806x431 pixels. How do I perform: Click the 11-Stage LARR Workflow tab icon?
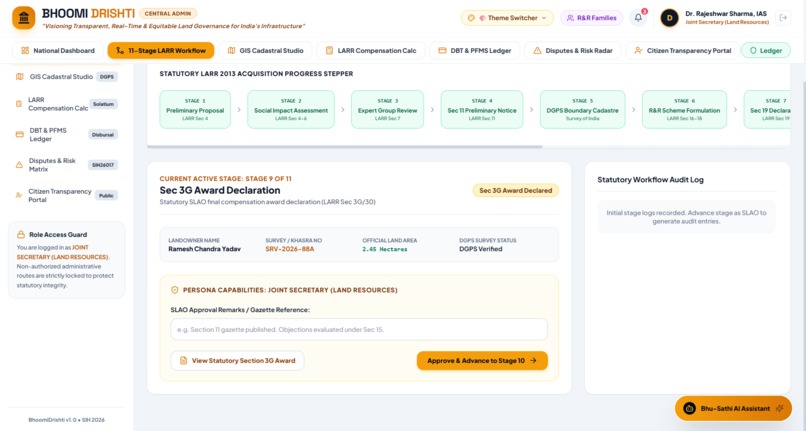pos(120,50)
